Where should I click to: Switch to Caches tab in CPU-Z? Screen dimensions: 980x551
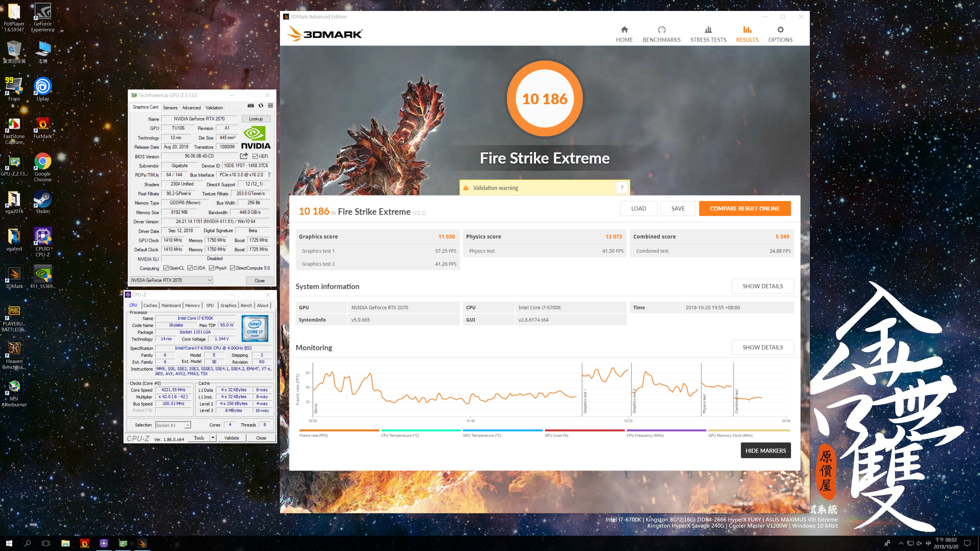150,305
